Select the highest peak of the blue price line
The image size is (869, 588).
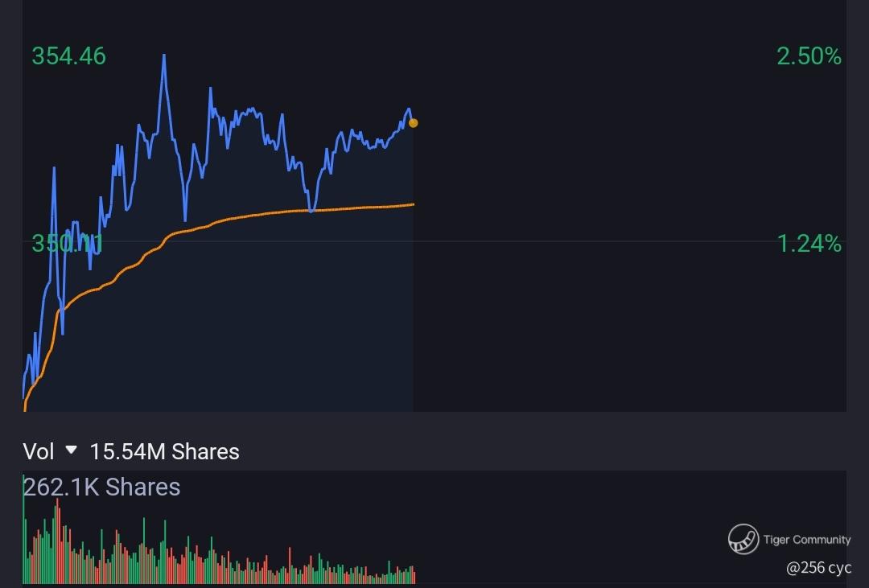pyautogui.click(x=164, y=56)
